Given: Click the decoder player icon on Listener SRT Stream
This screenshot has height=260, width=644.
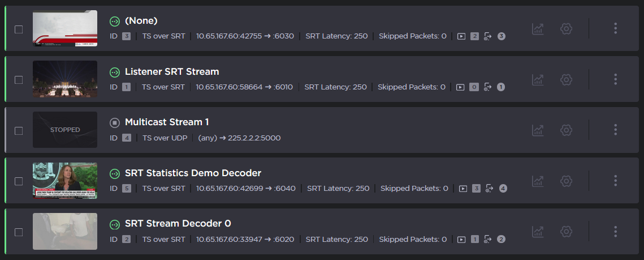Looking at the screenshot, I should pos(460,87).
